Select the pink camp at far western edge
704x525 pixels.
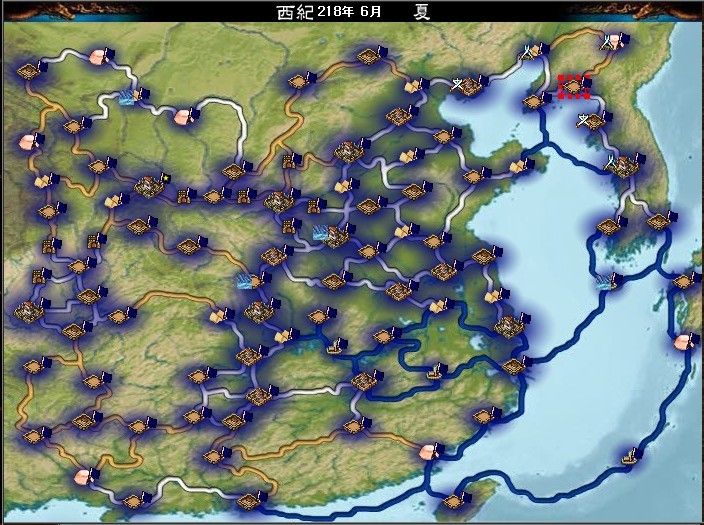pos(28,142)
